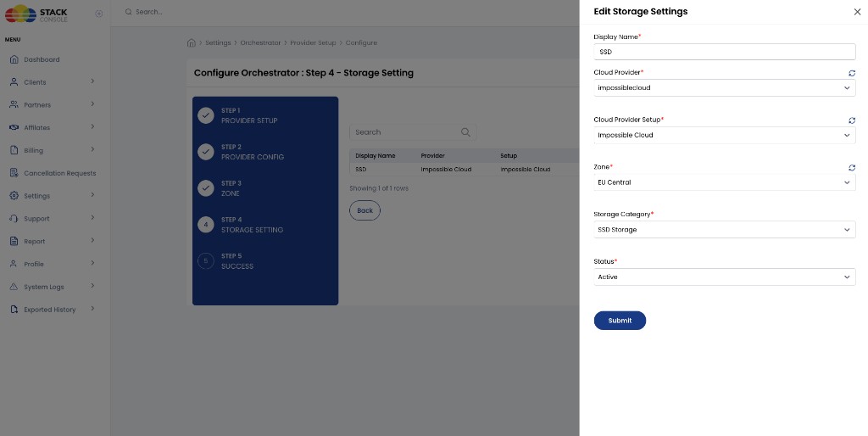Expand the Support menu chevron
The height and width of the screenshot is (436, 868).
coord(92,218)
